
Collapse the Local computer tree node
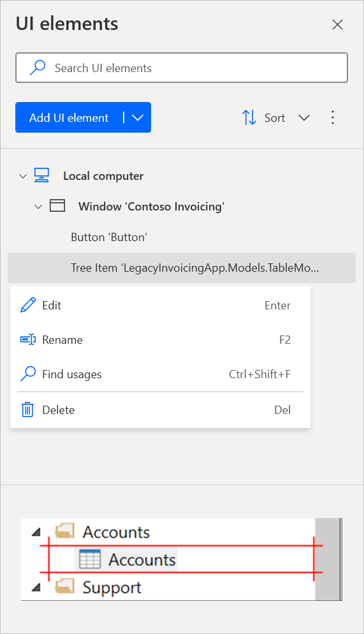tap(23, 176)
